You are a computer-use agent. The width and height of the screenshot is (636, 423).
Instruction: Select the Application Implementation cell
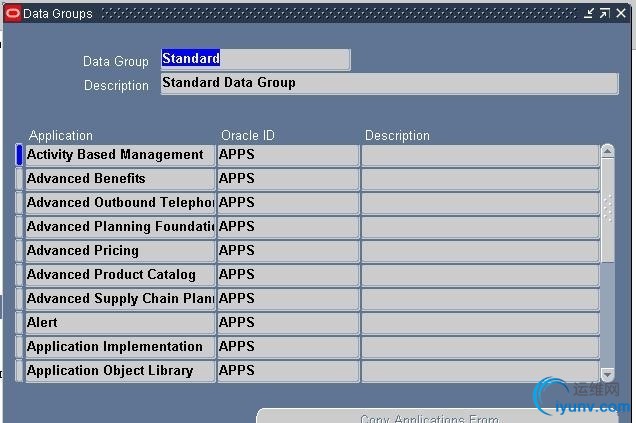click(120, 347)
